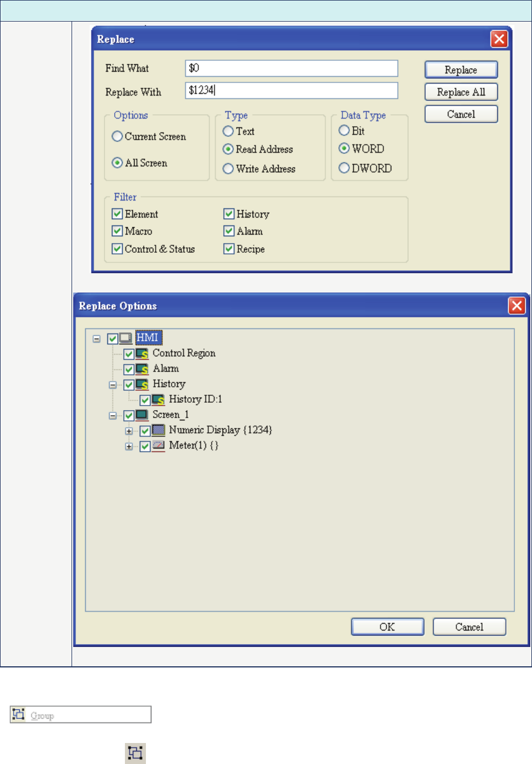The image size is (532, 764).
Task: Select the Current Screen option
Action: point(117,136)
